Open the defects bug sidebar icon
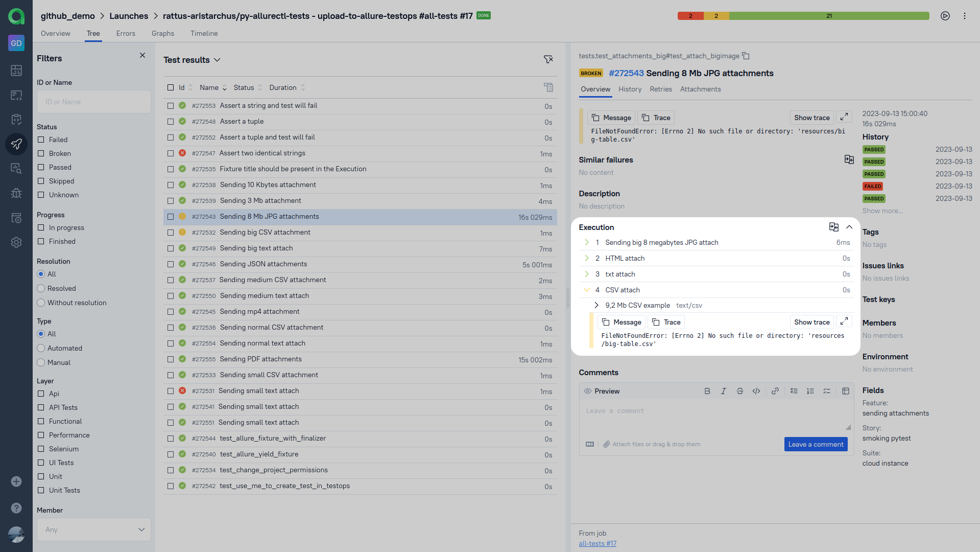 tap(16, 193)
